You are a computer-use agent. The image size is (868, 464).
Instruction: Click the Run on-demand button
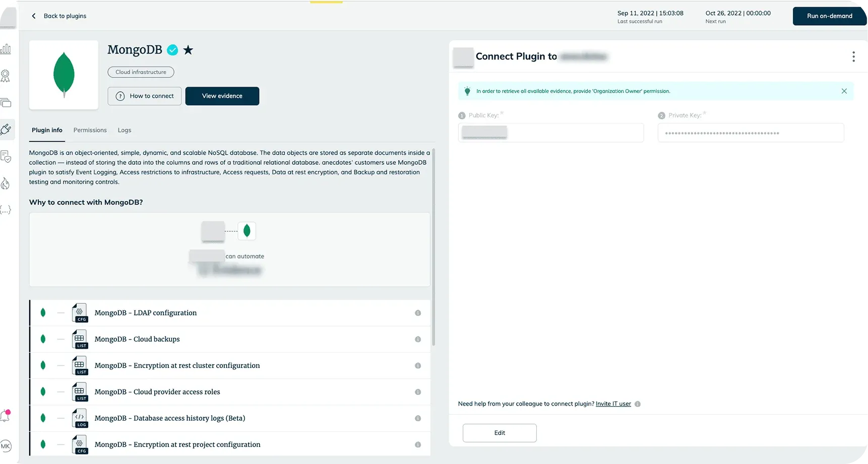pyautogui.click(x=829, y=16)
